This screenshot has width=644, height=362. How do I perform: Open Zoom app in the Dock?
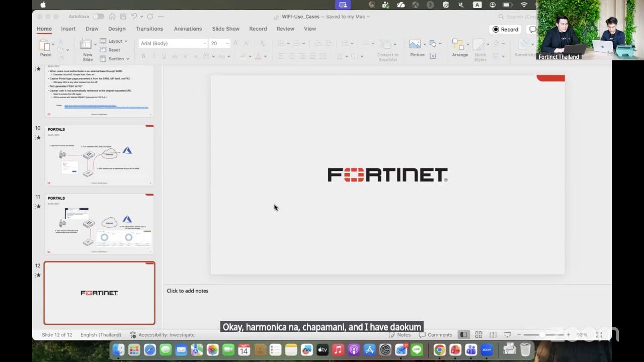[487, 349]
